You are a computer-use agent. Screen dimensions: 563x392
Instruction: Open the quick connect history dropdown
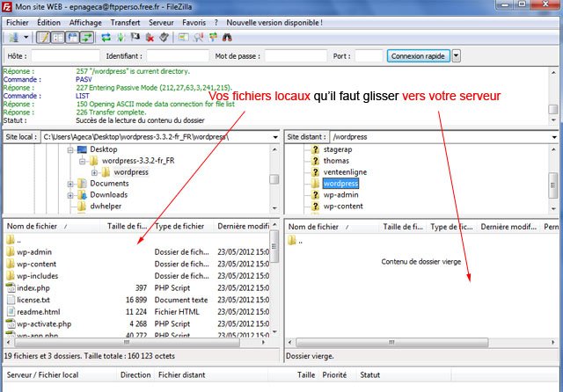tap(456, 56)
